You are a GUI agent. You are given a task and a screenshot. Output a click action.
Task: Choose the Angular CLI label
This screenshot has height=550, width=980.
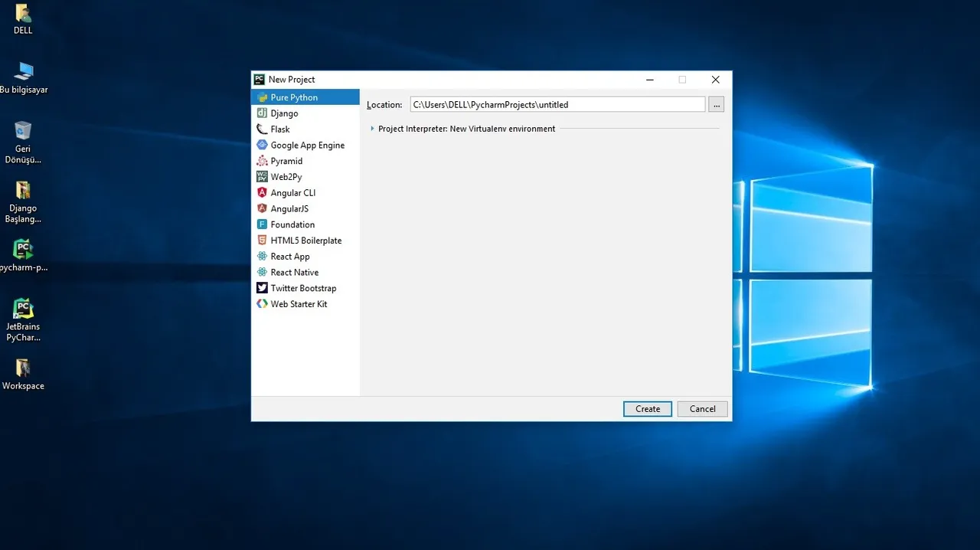click(293, 193)
